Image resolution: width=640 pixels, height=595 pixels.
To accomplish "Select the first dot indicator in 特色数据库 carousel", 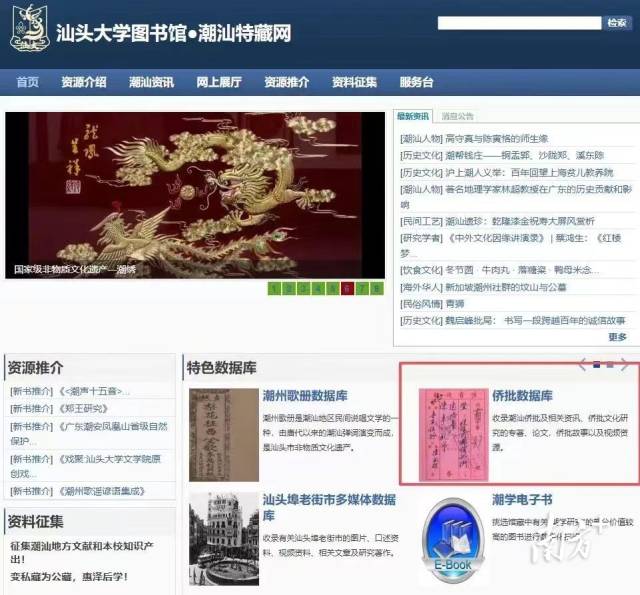I will (597, 364).
